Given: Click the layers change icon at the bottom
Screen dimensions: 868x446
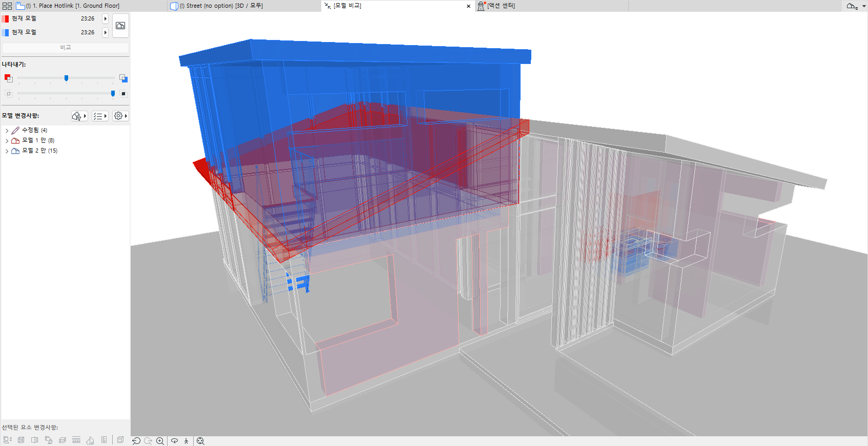Looking at the screenshot, I should pyautogui.click(x=63, y=440).
